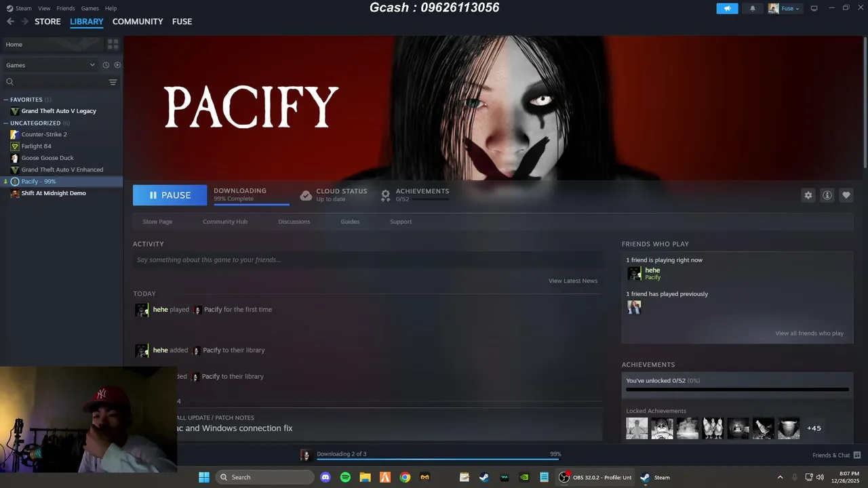
Task: Toggle the library grid view icon
Action: pos(113,44)
